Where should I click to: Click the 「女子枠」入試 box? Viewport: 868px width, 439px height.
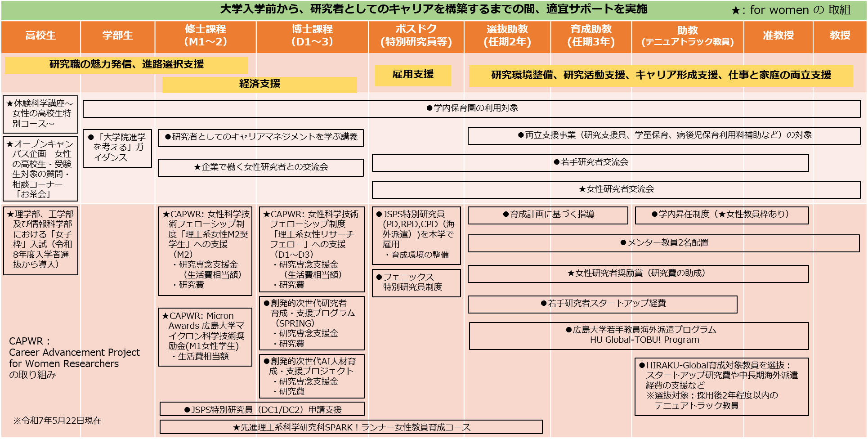[40, 241]
